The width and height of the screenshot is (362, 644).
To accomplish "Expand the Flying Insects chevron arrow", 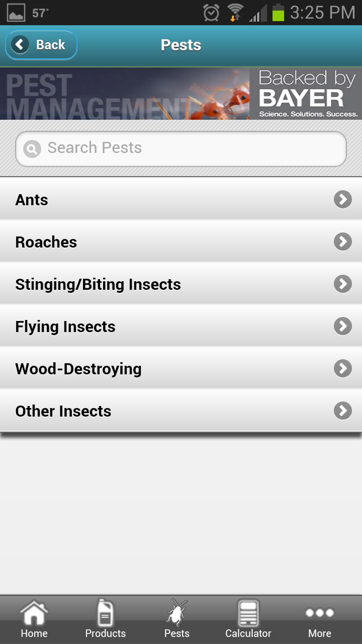I will (343, 327).
